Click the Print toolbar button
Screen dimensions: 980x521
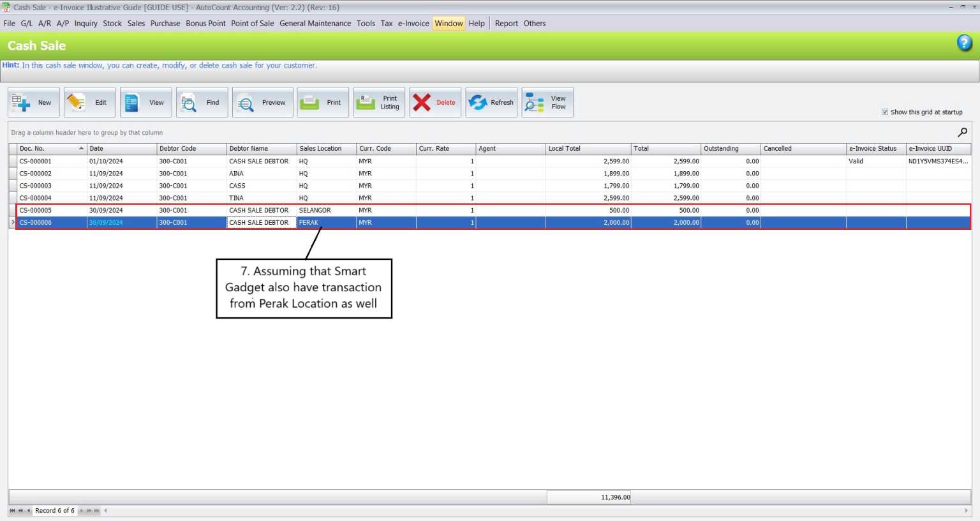click(323, 102)
